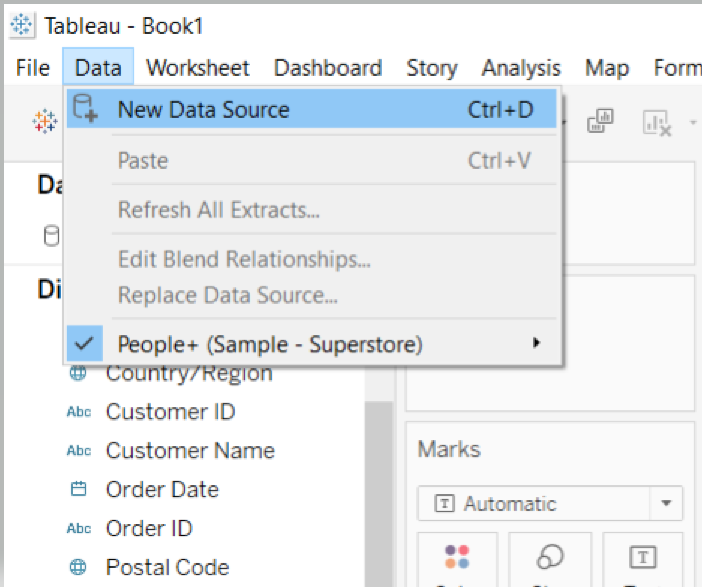Click the New Data Source cylinder icon
Viewport: 702px width, 587px height.
coord(85,108)
